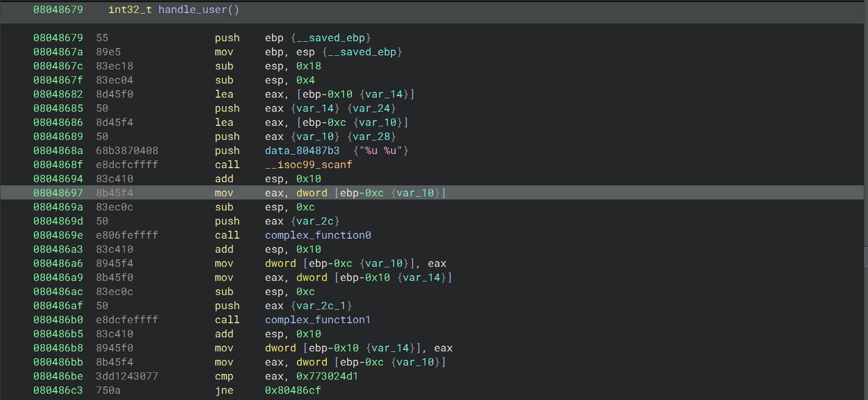Click the "%u %u" format string
868x400 pixels.
(381, 151)
